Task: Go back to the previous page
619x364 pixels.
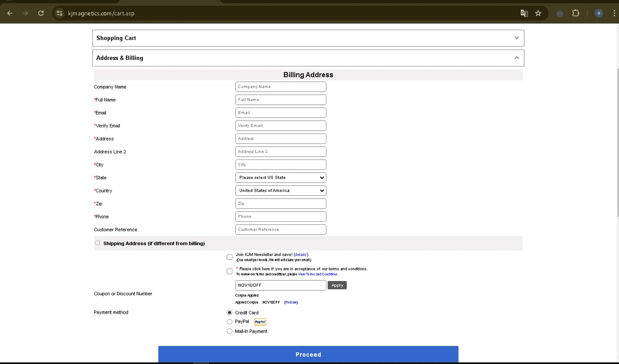Action: click(x=10, y=13)
